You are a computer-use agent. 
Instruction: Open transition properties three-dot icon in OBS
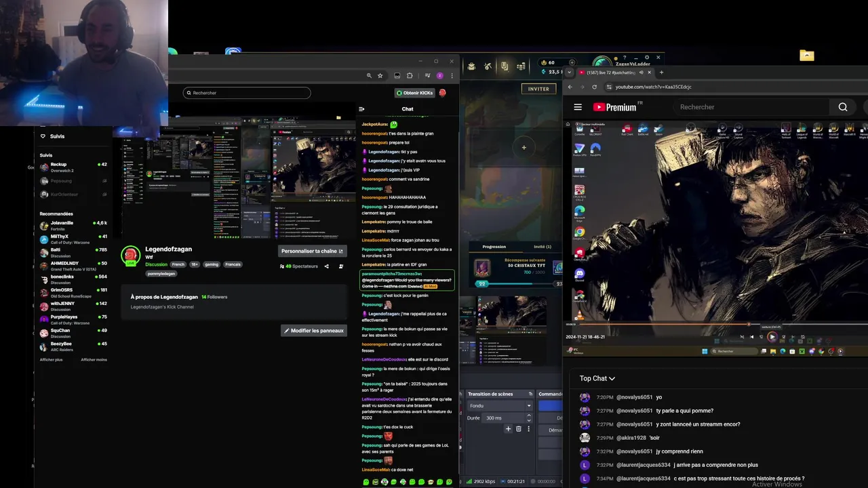(529, 428)
